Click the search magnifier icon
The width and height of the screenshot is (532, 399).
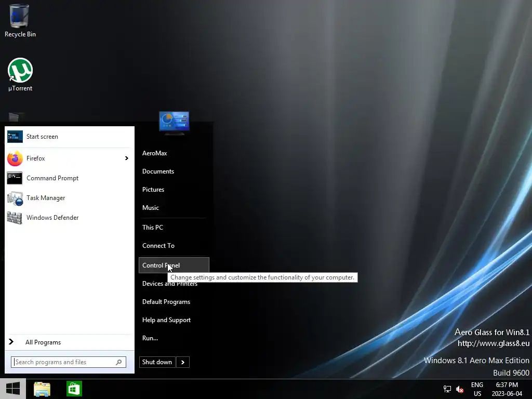119,362
